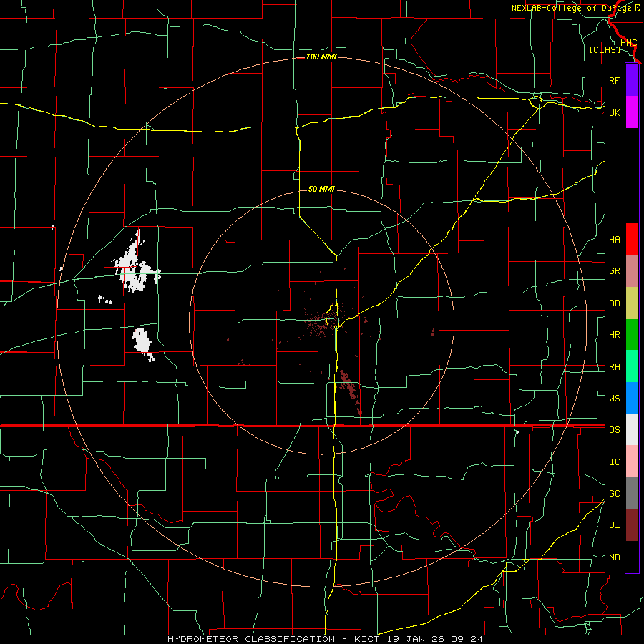Click the 'RF' legend label
This screenshot has width=644, height=644.
tap(614, 80)
